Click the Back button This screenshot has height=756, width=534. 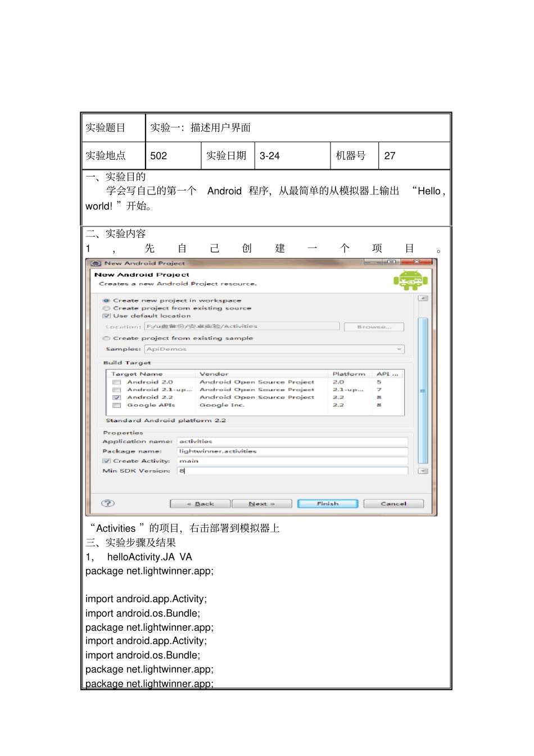point(200,504)
